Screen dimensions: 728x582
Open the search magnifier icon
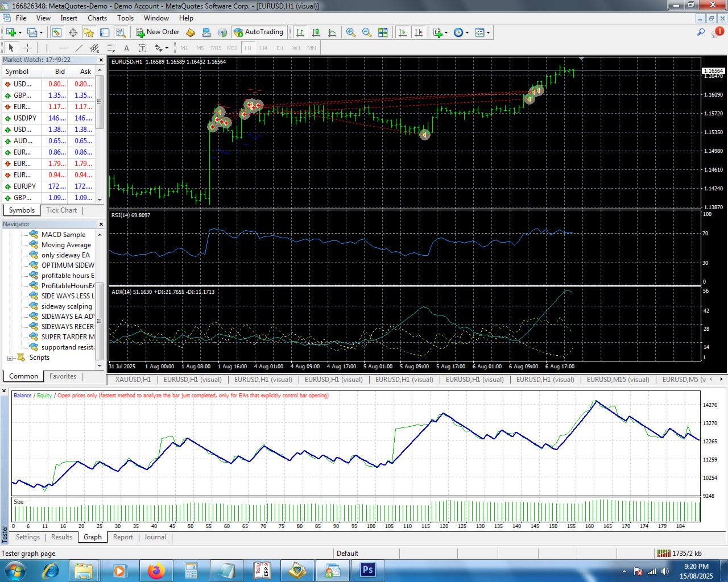[x=701, y=32]
